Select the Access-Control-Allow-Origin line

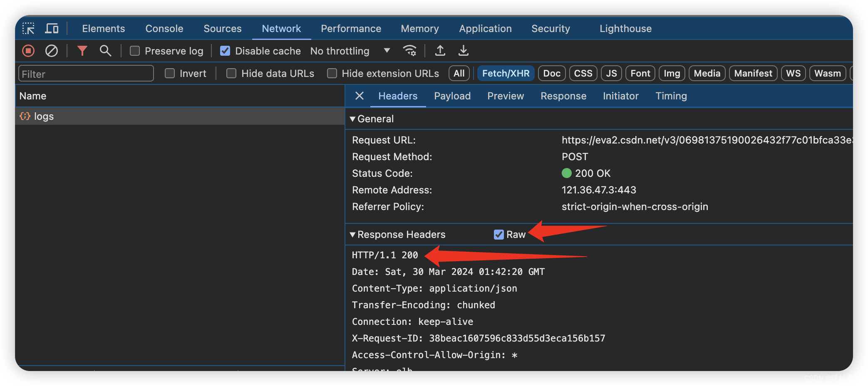[434, 355]
